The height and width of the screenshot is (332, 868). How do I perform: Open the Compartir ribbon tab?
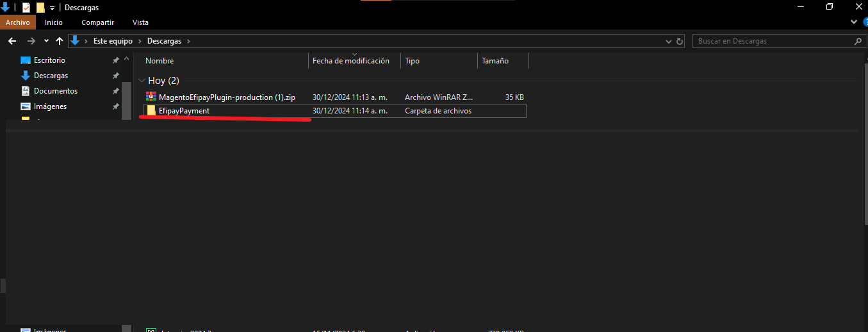(x=97, y=22)
